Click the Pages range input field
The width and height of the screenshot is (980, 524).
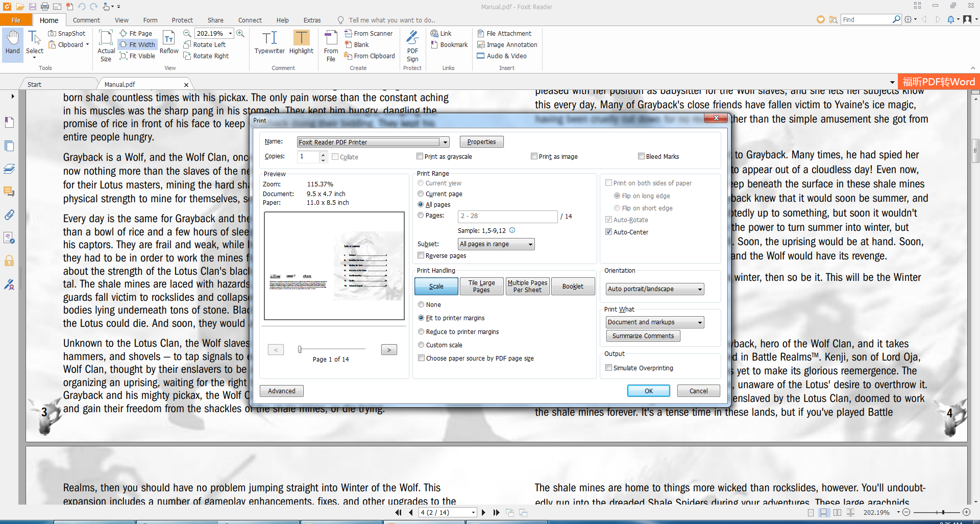pos(507,217)
